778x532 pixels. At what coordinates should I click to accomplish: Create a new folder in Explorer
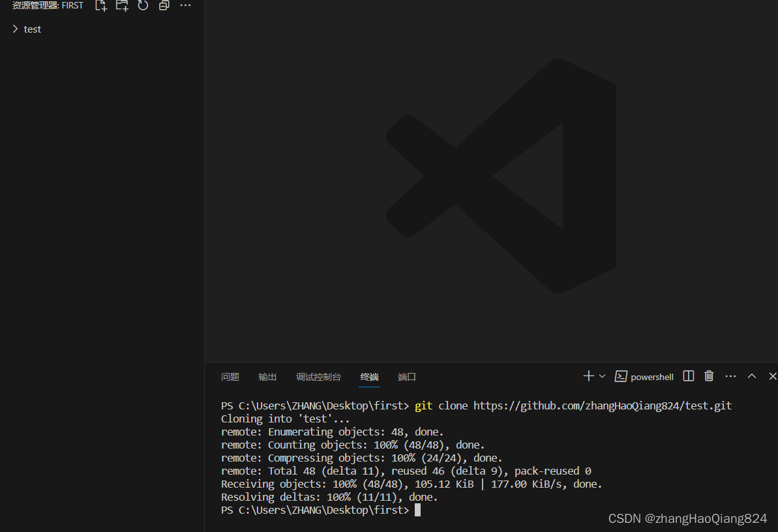[122, 6]
